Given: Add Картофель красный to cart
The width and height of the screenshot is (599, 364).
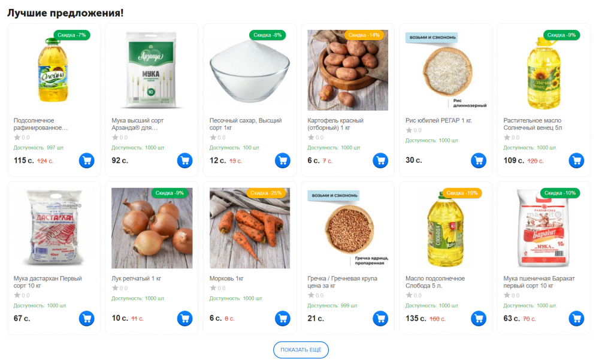Looking at the screenshot, I should point(380,160).
